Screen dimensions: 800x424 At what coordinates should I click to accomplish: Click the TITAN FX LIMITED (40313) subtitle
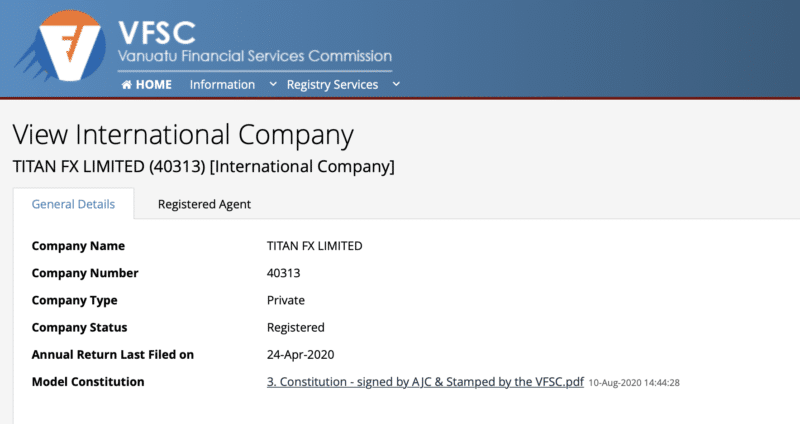click(x=204, y=166)
